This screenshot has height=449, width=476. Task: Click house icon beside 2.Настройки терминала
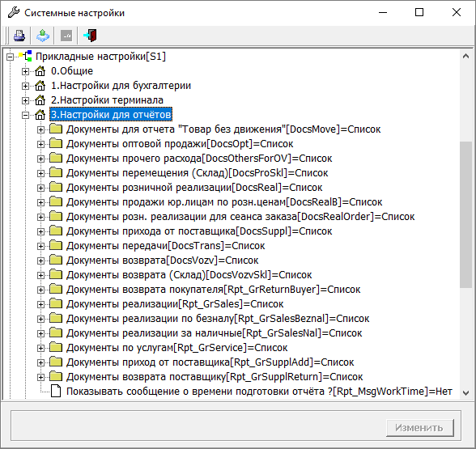pyautogui.click(x=40, y=100)
